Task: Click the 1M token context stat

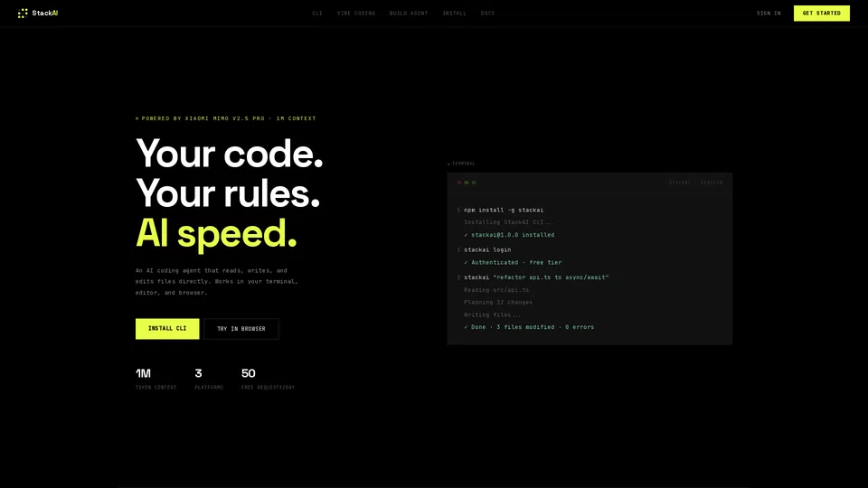Action: [156, 380]
